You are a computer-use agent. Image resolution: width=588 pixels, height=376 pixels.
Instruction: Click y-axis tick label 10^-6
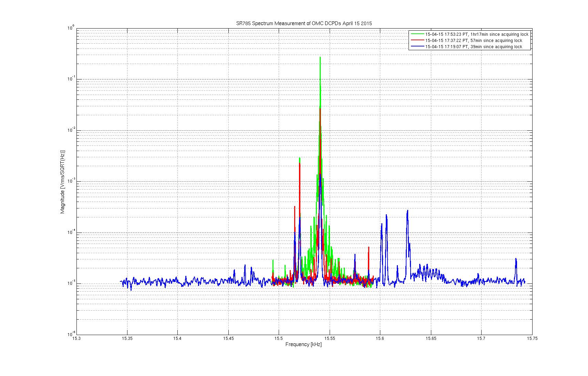point(71,334)
